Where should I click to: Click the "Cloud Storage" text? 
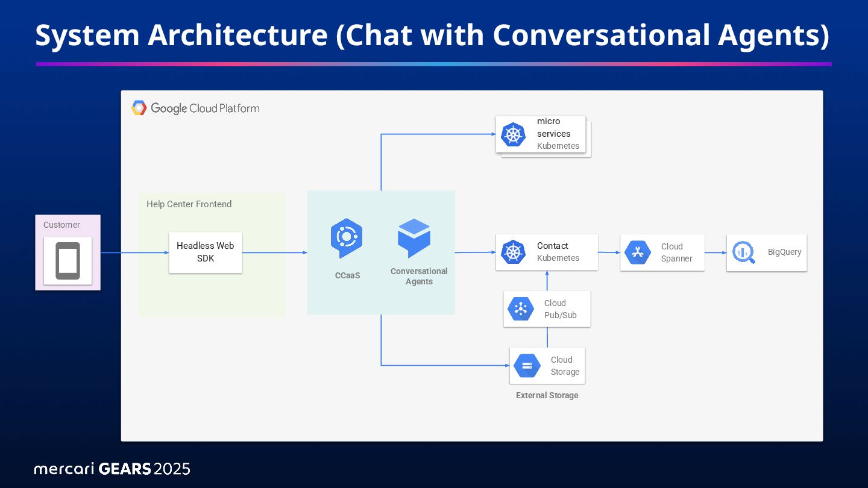coord(565,366)
